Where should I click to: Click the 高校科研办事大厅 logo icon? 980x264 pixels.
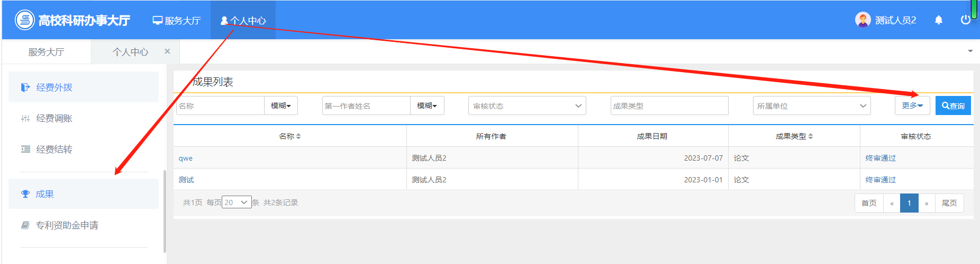click(x=24, y=20)
